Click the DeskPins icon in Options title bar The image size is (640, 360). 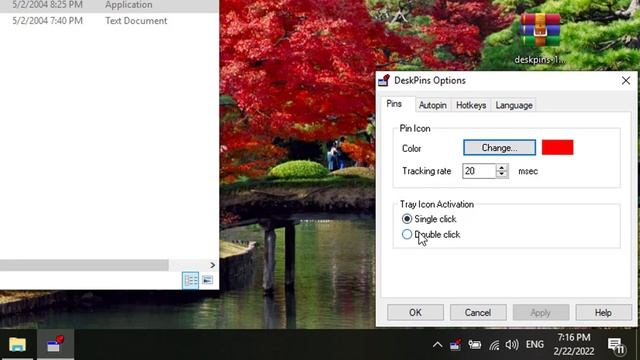(384, 80)
